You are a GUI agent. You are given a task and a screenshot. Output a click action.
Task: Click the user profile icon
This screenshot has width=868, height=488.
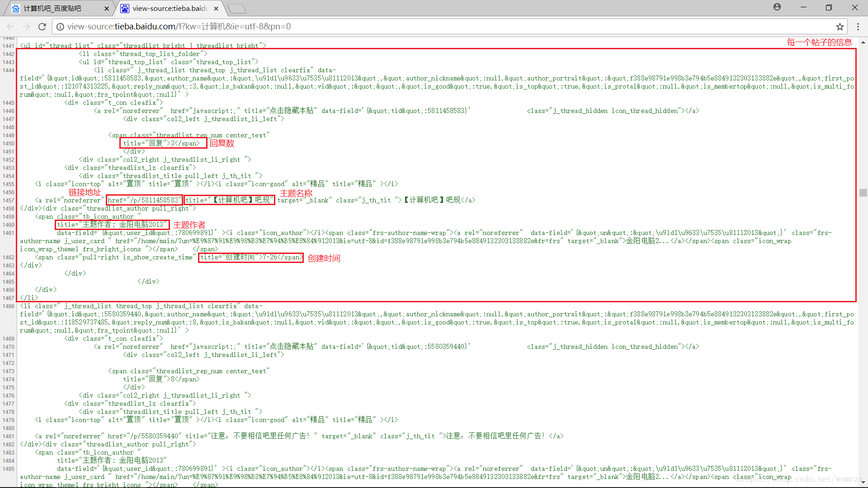pyautogui.click(x=776, y=8)
